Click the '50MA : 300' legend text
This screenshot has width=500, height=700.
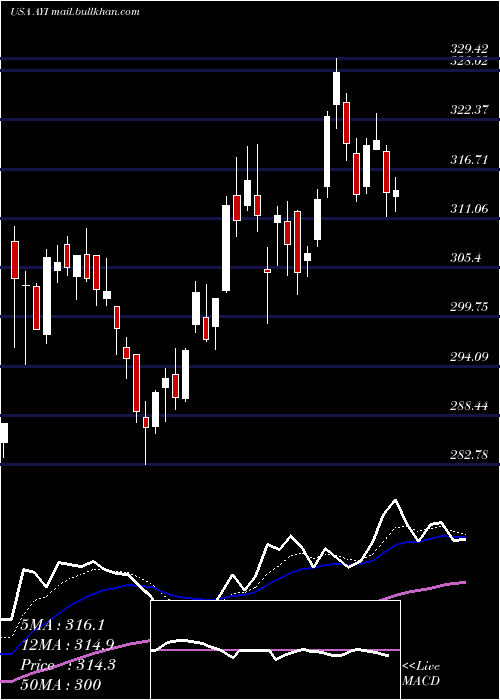[61, 684]
